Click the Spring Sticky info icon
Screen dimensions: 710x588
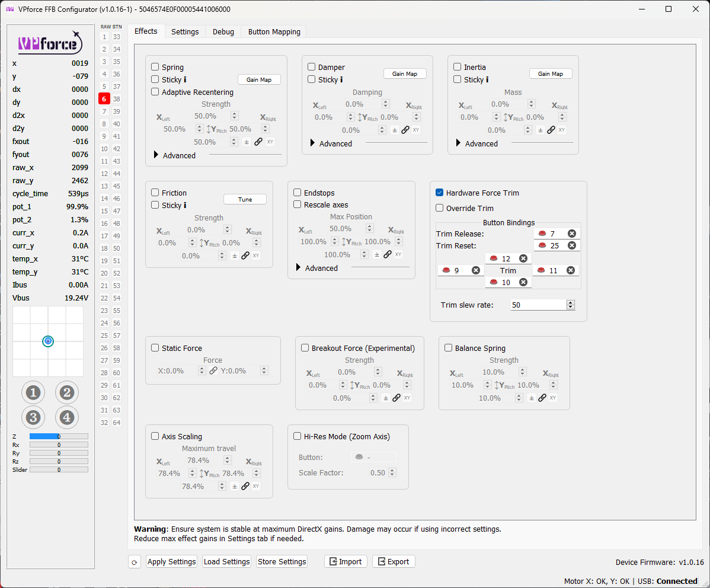tap(185, 80)
